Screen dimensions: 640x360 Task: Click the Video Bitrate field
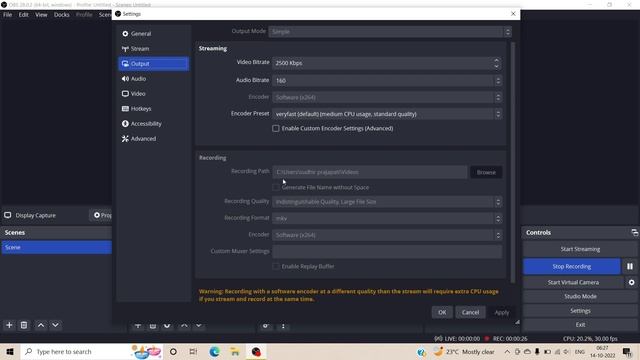point(387,63)
